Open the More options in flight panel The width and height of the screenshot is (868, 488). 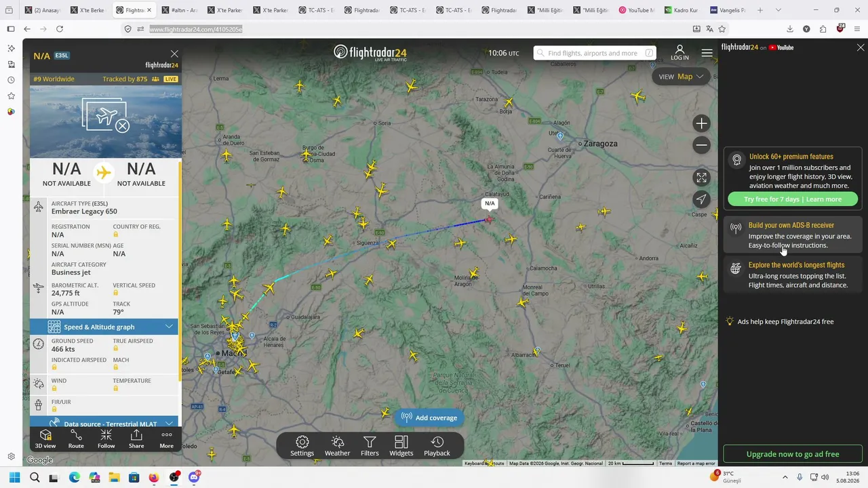(166, 439)
